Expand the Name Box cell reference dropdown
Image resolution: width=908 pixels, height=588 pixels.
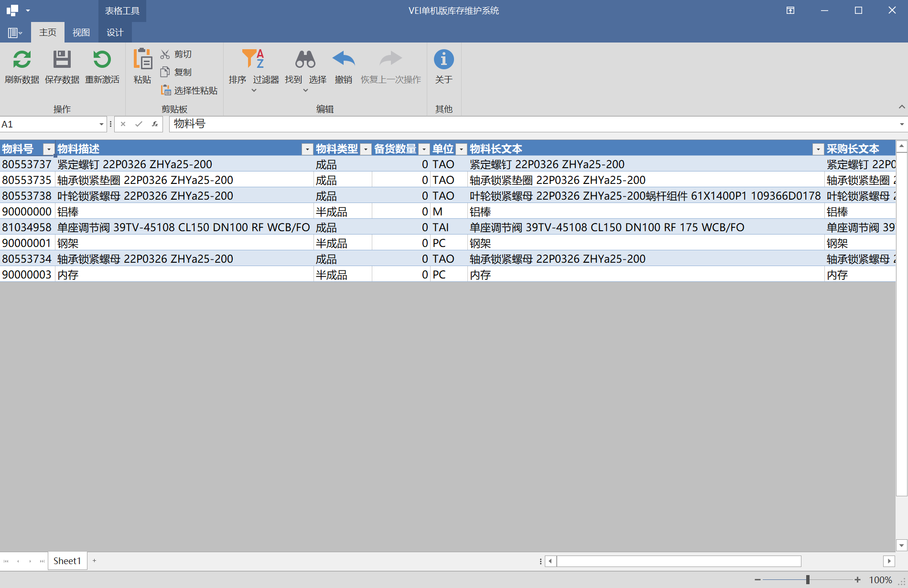[x=101, y=124]
